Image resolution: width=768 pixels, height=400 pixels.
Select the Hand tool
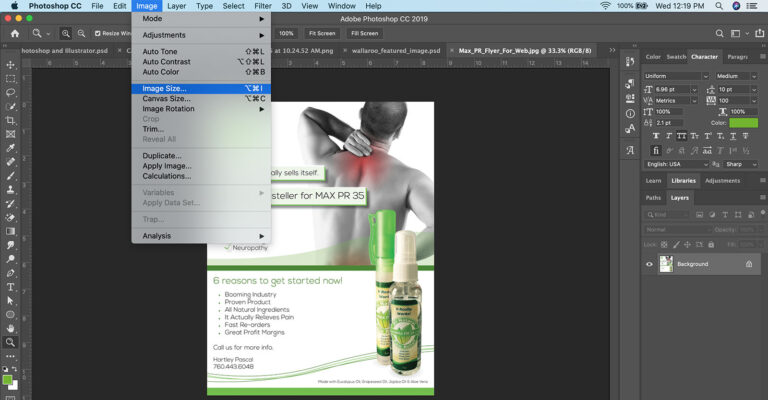click(10, 329)
